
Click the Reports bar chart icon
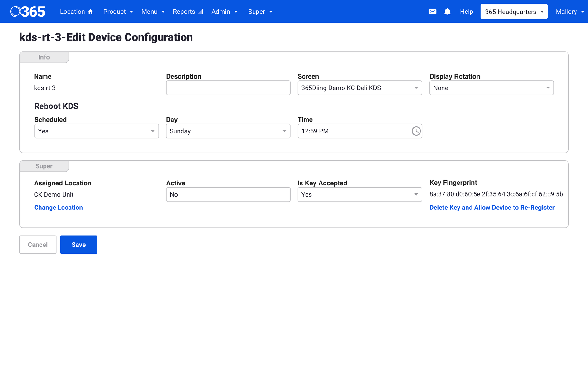[201, 12]
